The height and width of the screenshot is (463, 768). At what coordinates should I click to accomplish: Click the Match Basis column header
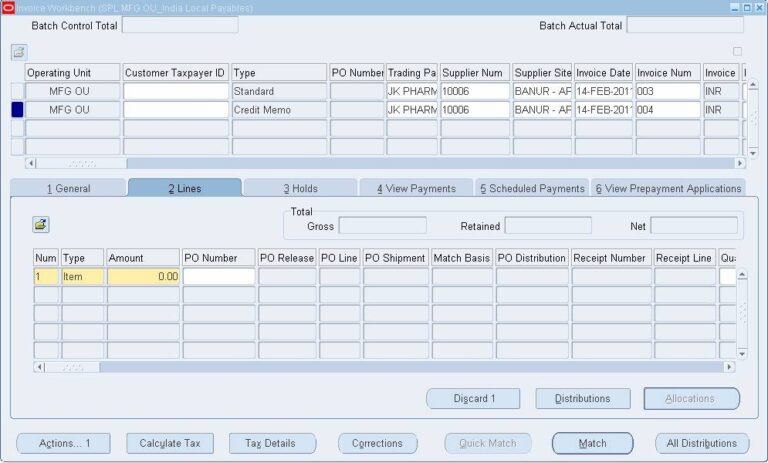tap(461, 258)
